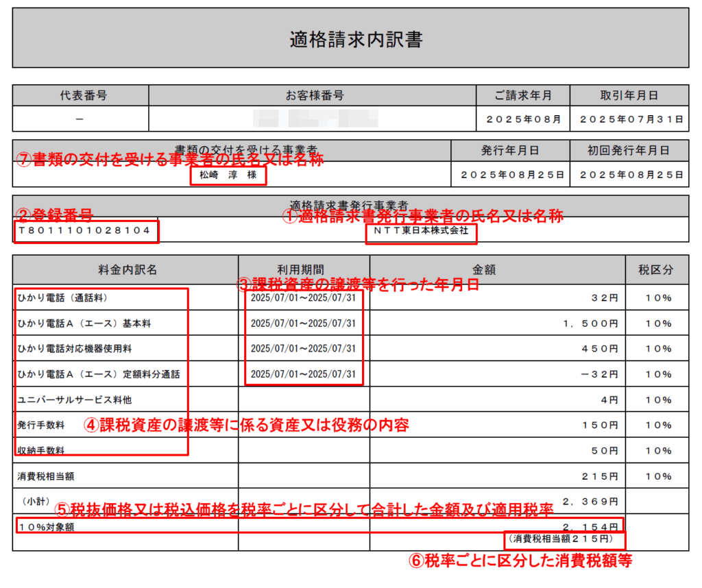The image size is (702, 588).
Task: Select the 10%対象額 row label
Action: coord(46,526)
